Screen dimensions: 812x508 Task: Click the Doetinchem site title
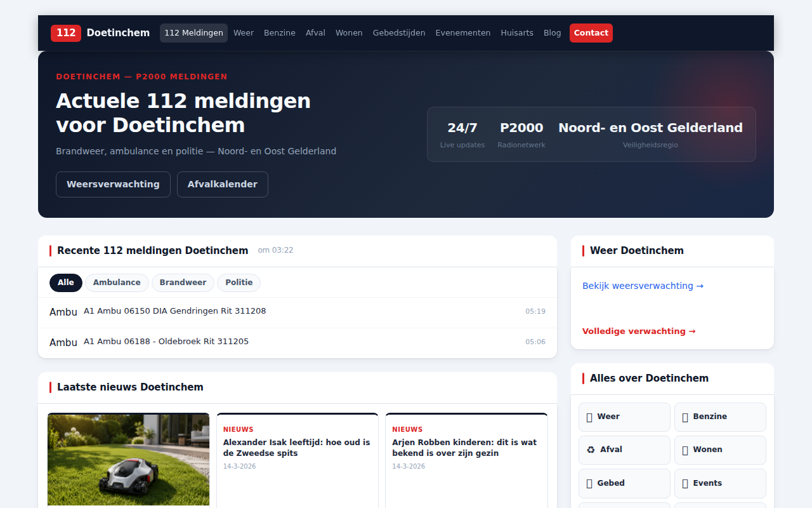click(118, 33)
